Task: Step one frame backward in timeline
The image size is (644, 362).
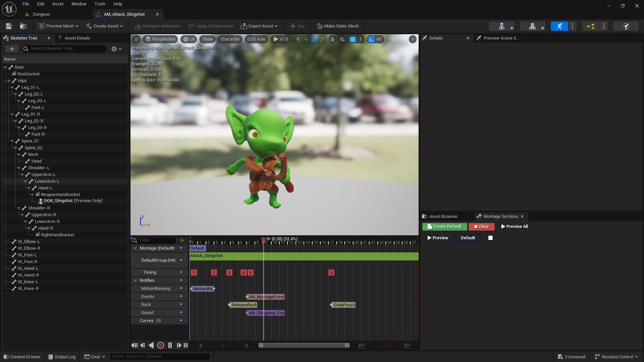Action: [143, 345]
